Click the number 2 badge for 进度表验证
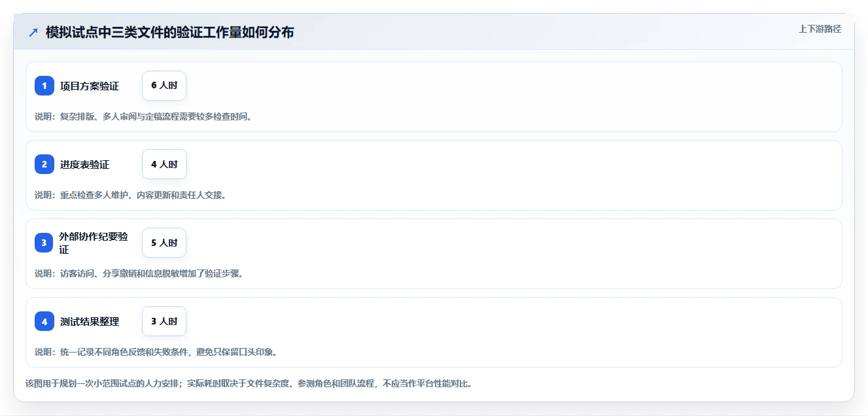 [x=44, y=164]
